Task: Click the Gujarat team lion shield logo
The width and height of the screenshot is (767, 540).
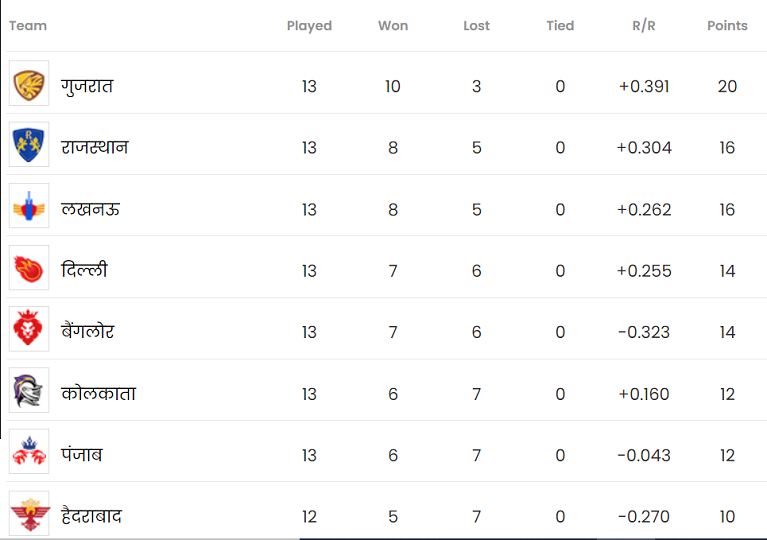Action: [29, 84]
